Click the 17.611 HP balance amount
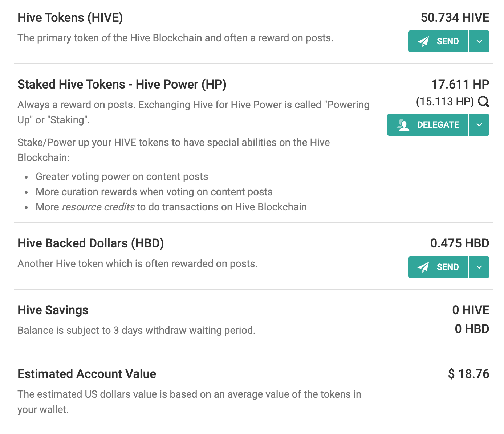Screen dimensions: 504x434 pos(460,84)
